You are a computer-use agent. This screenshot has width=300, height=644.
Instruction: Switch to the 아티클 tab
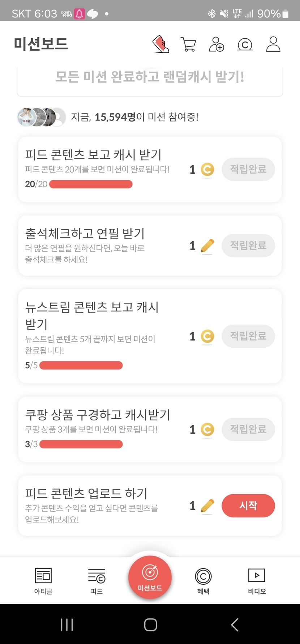click(x=43, y=580)
